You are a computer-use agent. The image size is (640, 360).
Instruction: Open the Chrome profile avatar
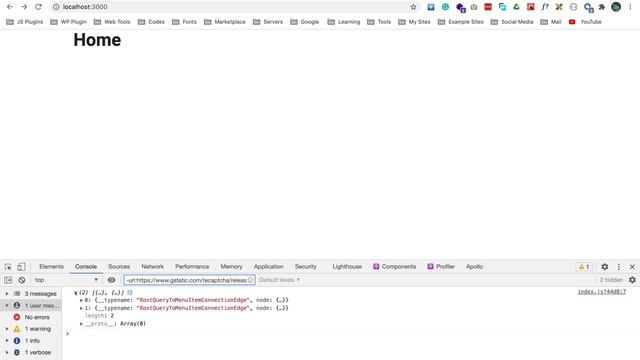tap(616, 7)
